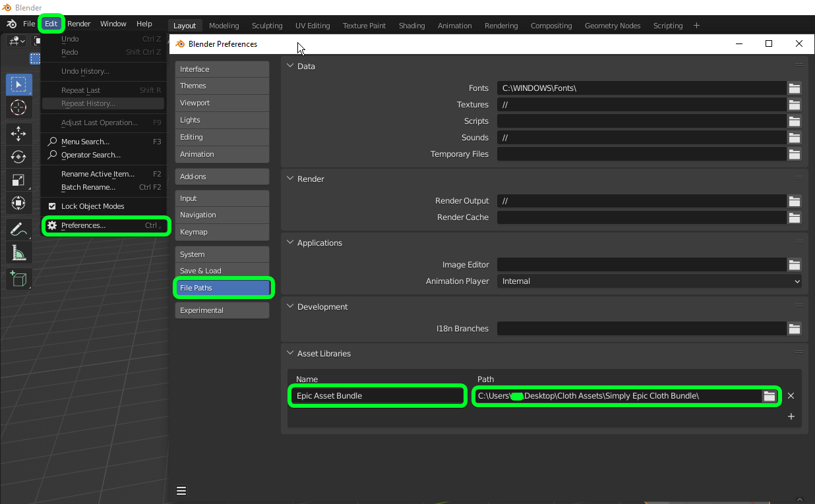Click the Blender logo menu icon
The image size is (815, 504).
pyautogui.click(x=11, y=24)
